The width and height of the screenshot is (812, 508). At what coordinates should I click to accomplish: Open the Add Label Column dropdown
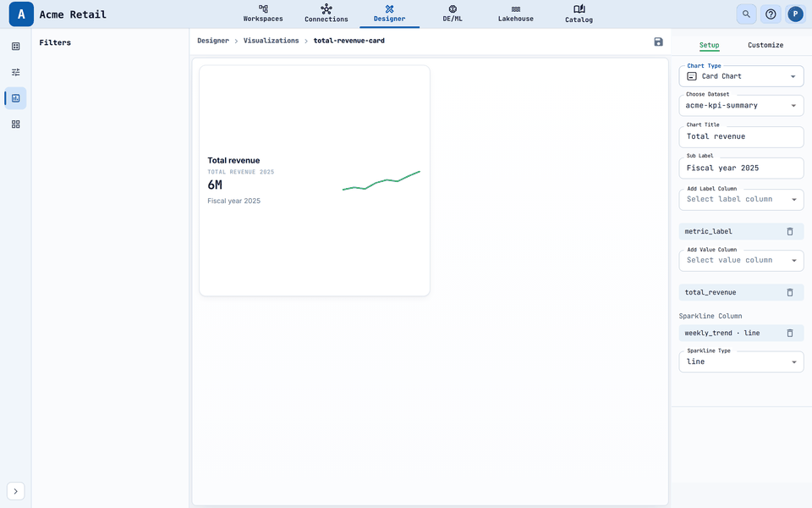click(741, 200)
